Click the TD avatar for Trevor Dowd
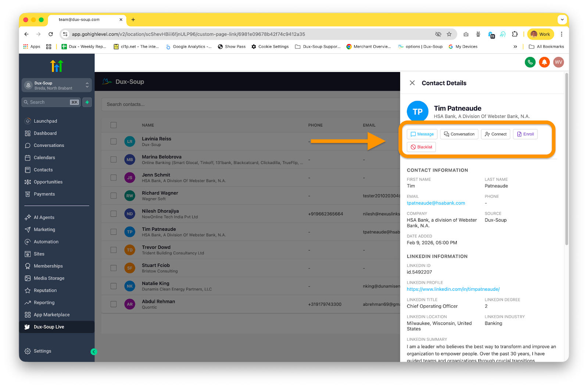Image resolution: width=588 pixels, height=387 pixels. click(x=130, y=250)
